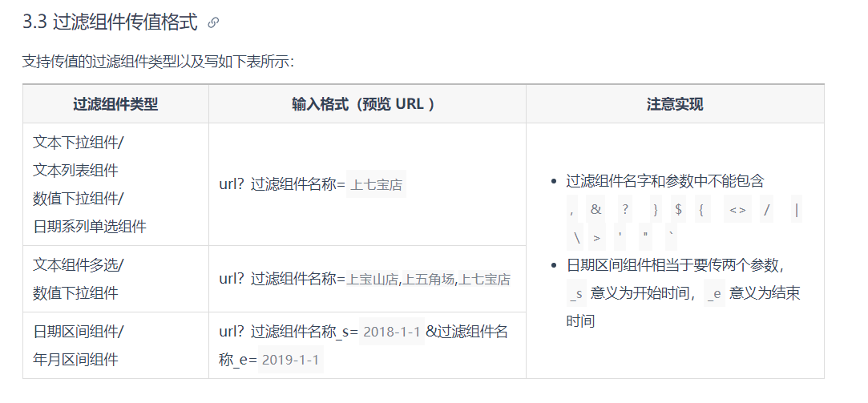Click the anchor link icon beside the heading
The image size is (868, 403).
(213, 23)
